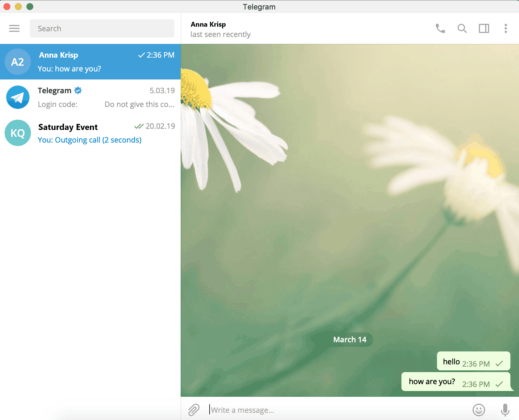Image resolution: width=519 pixels, height=420 pixels.
Task: Click the check mark on how are you? message
Action: click(499, 384)
